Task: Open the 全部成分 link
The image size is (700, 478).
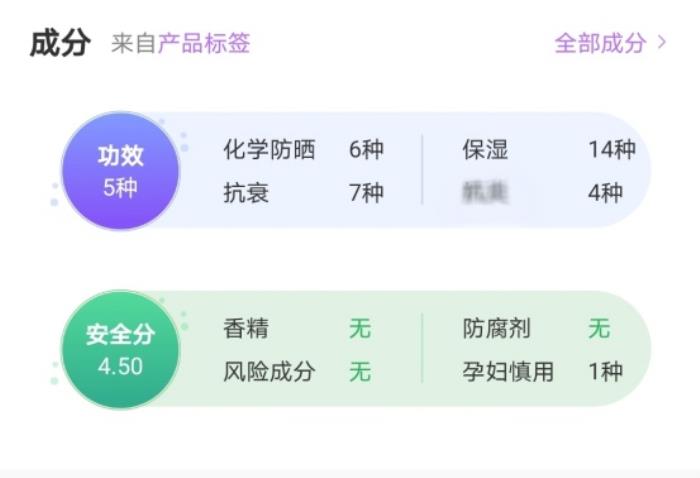Action: pyautogui.click(x=600, y=43)
